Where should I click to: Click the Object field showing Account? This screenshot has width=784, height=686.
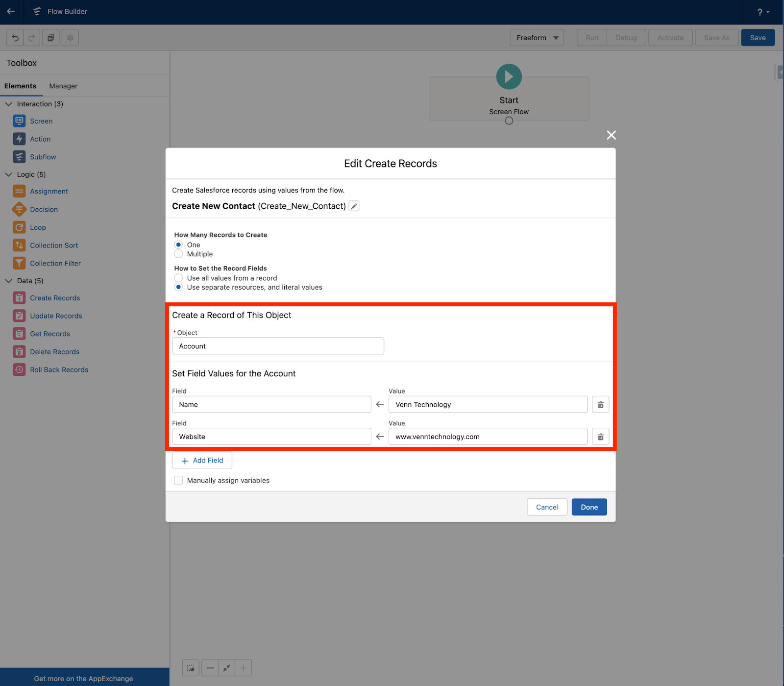pyautogui.click(x=277, y=346)
